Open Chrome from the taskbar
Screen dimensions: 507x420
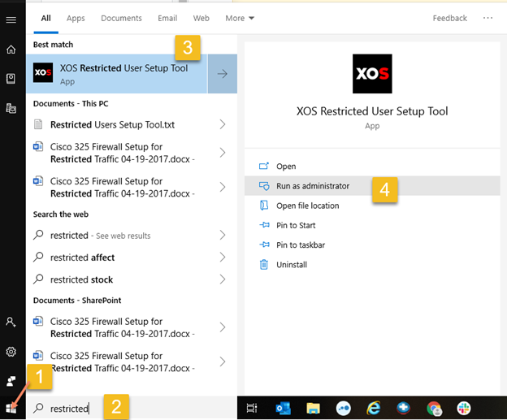pos(434,408)
